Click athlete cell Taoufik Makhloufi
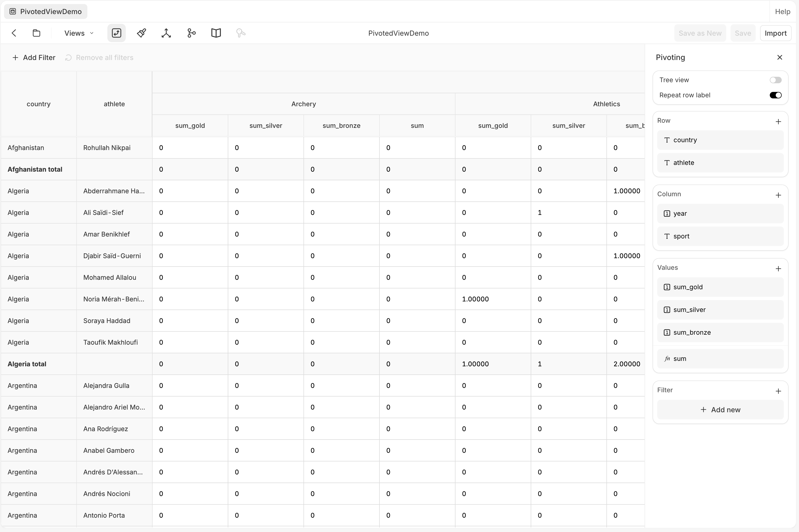The image size is (799, 532). click(114, 342)
